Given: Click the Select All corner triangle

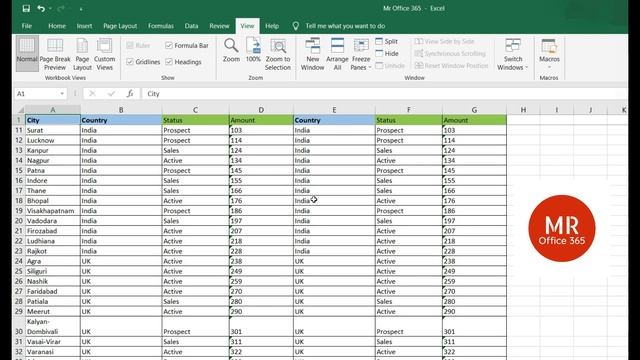Looking at the screenshot, I should [x=20, y=109].
